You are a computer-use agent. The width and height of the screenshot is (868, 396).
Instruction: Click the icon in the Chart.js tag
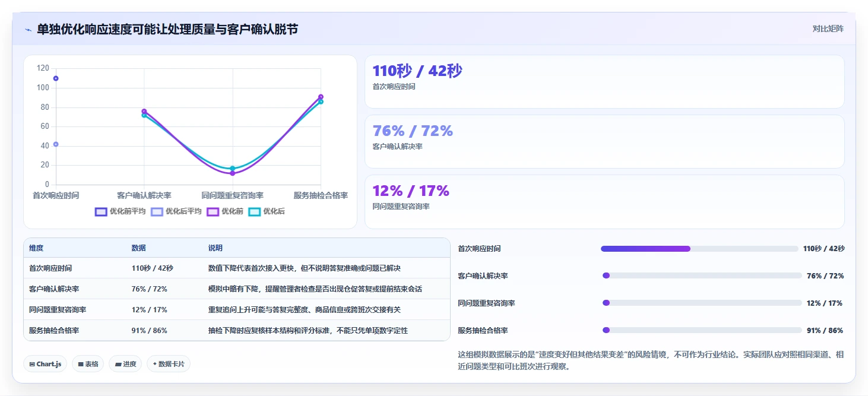[31, 364]
